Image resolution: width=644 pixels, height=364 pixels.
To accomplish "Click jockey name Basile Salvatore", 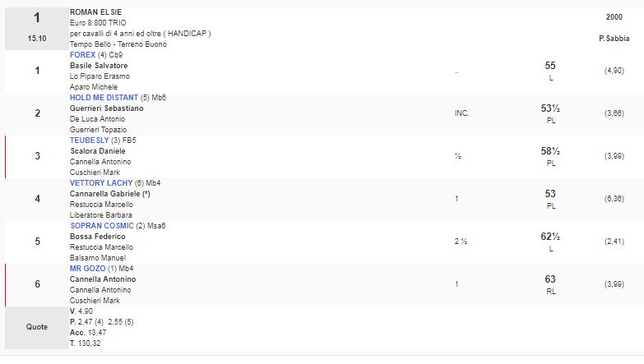I will pyautogui.click(x=99, y=65).
